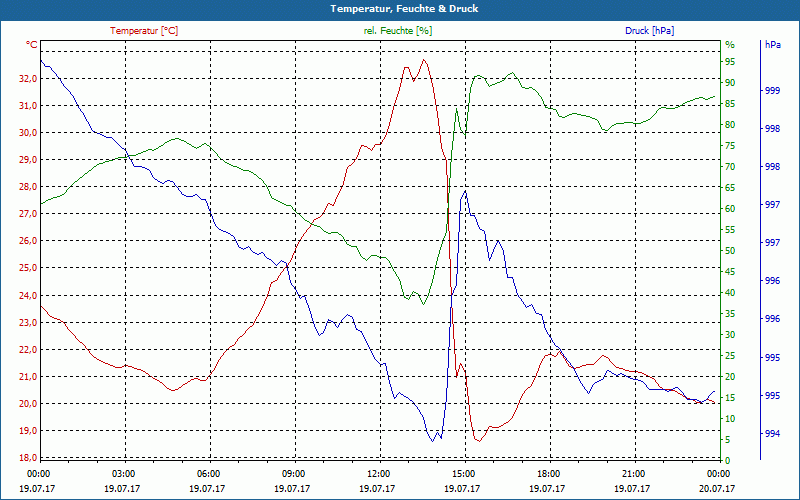Choose the '27,0' temperature axis value
The image size is (800, 500).
pyautogui.click(x=29, y=214)
